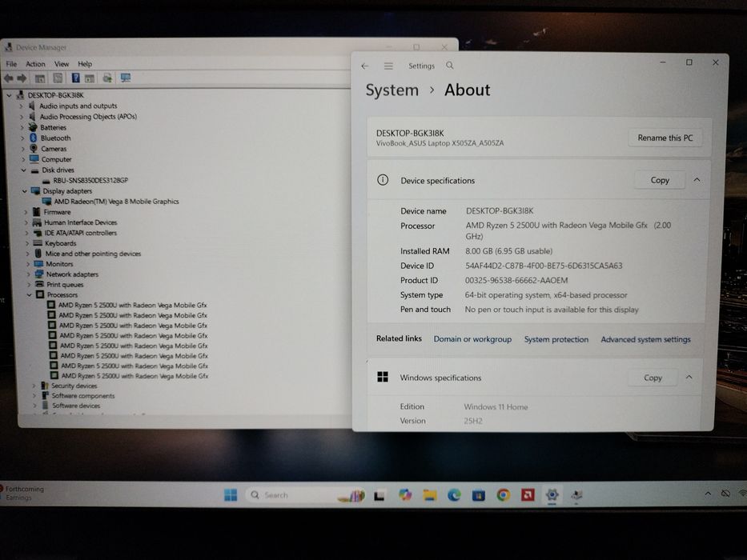The width and height of the screenshot is (747, 560).
Task: Click the Installed RAM value 8.00 GB
Action: click(508, 251)
